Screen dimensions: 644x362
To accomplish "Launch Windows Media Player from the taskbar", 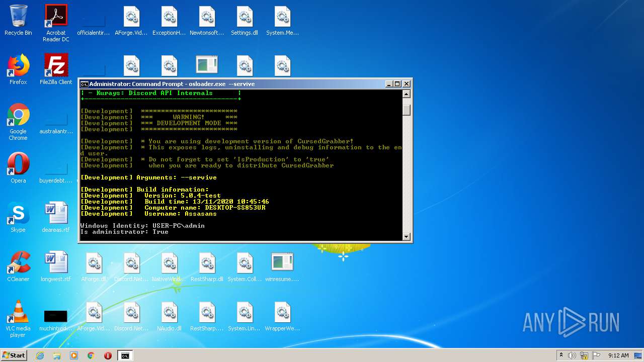I will 74,355.
